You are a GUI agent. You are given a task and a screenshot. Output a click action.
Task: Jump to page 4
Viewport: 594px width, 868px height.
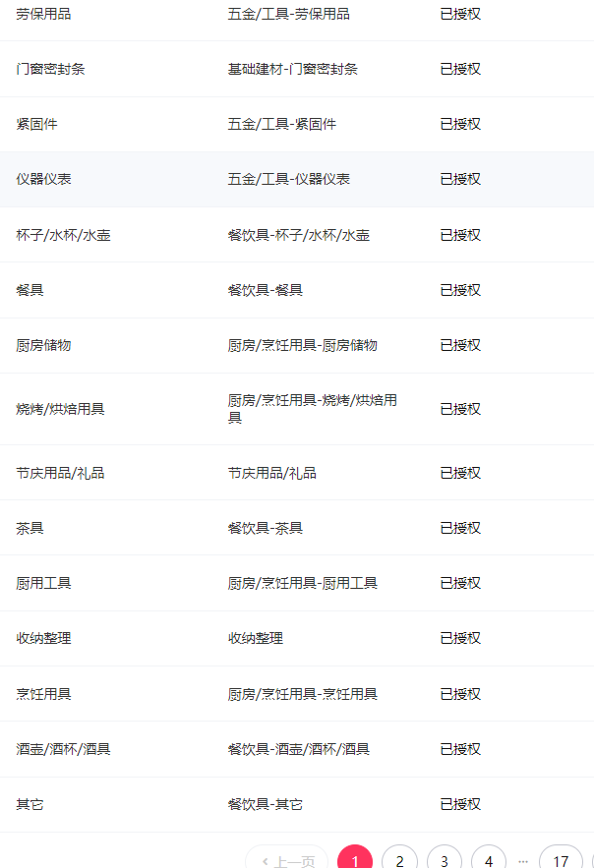point(489,861)
